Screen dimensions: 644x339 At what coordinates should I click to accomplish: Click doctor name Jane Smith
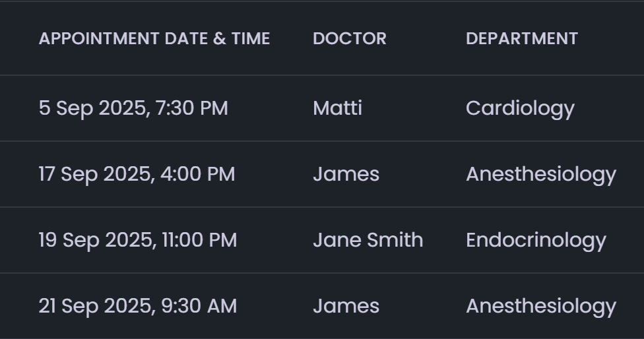[368, 240]
